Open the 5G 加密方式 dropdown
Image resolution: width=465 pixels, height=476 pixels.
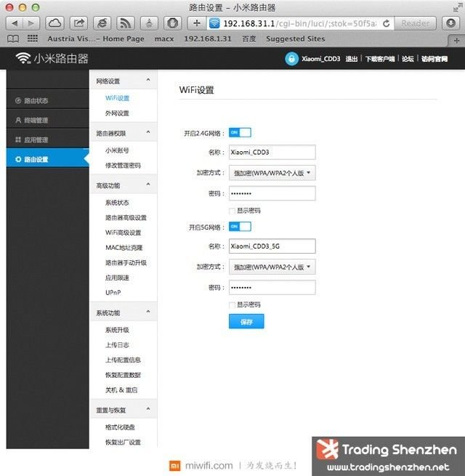pyautogui.click(x=272, y=267)
